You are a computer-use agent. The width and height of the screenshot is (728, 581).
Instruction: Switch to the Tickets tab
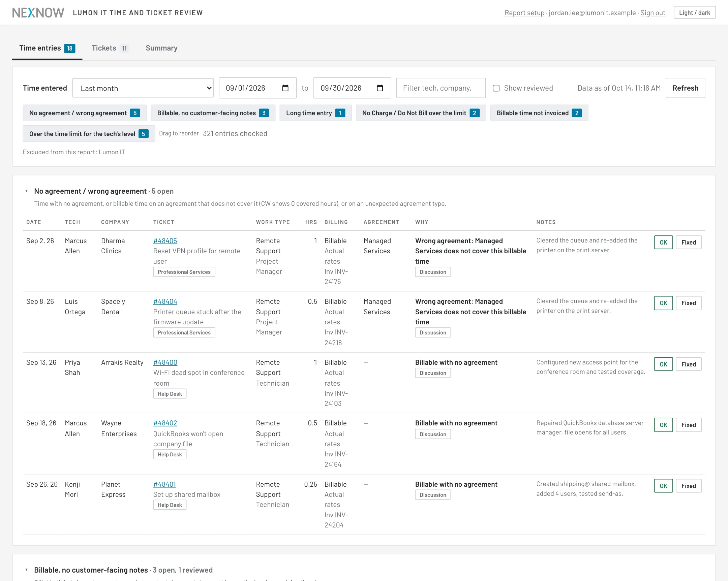click(x=110, y=48)
